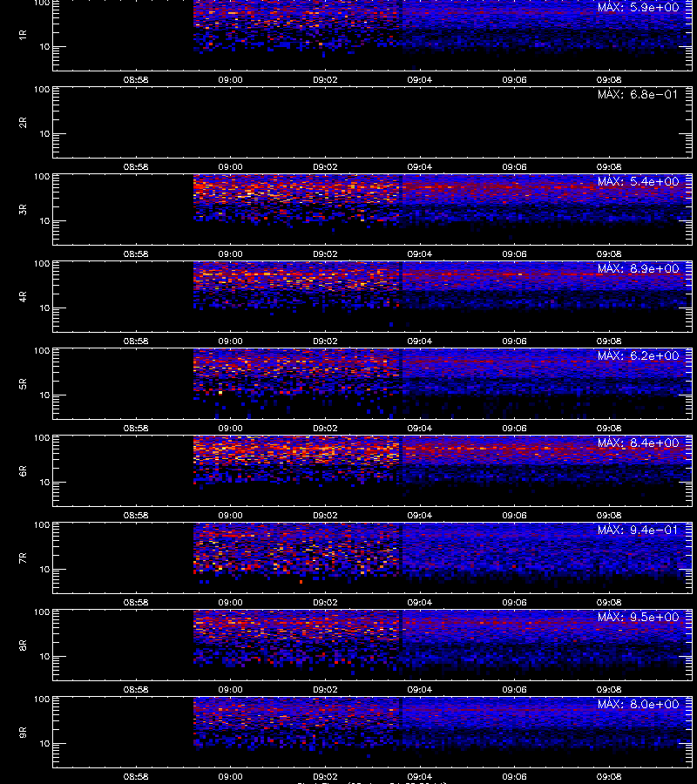Click the 7R panel axis label

pos(23,558)
